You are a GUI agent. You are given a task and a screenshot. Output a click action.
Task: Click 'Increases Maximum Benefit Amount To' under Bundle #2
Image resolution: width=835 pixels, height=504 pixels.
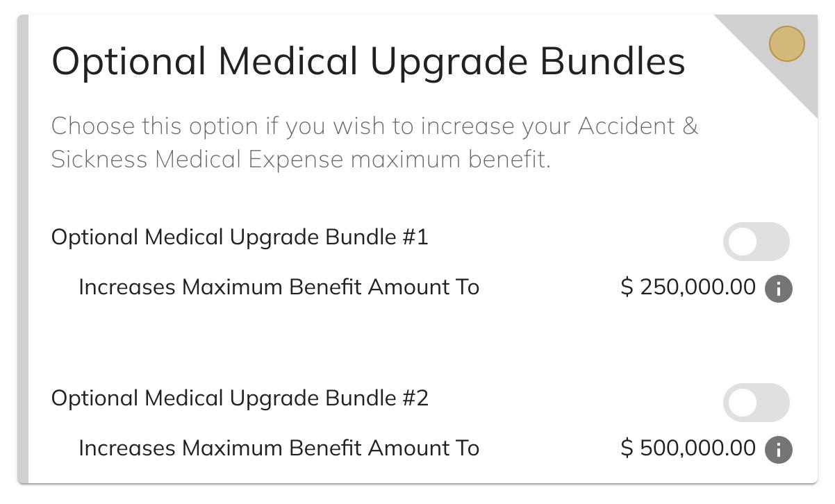[279, 448]
